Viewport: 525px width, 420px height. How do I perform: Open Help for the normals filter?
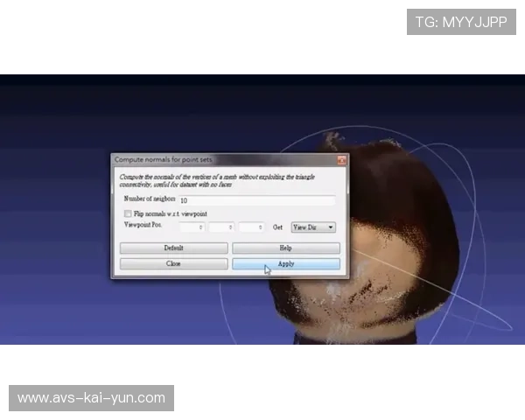click(x=286, y=248)
